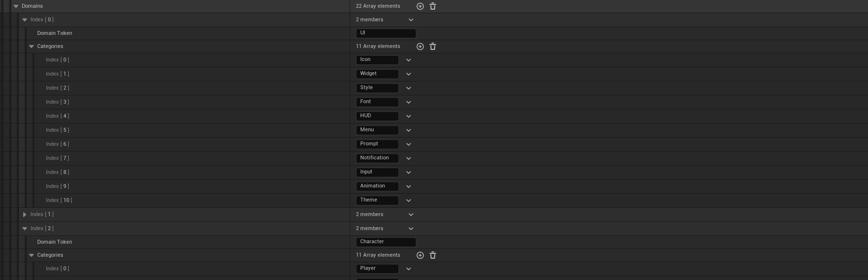The image size is (868, 280).
Task: Open element options for Player category
Action: pos(409,269)
